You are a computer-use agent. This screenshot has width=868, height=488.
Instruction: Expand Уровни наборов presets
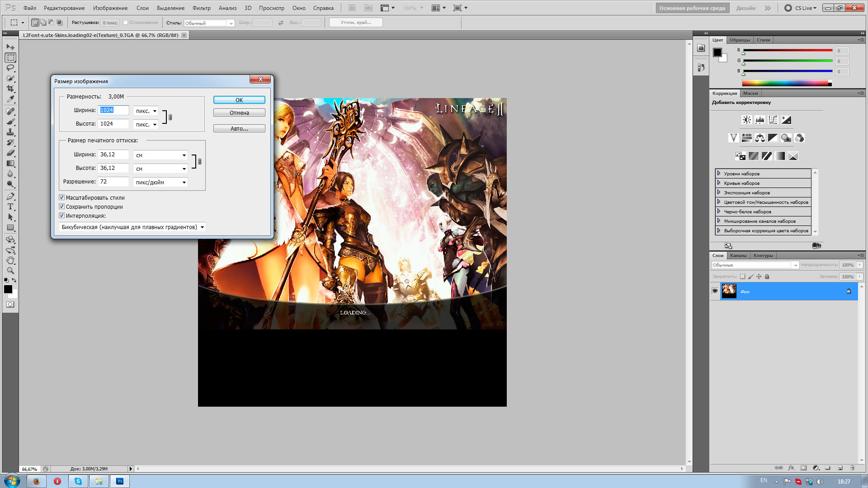click(x=719, y=174)
